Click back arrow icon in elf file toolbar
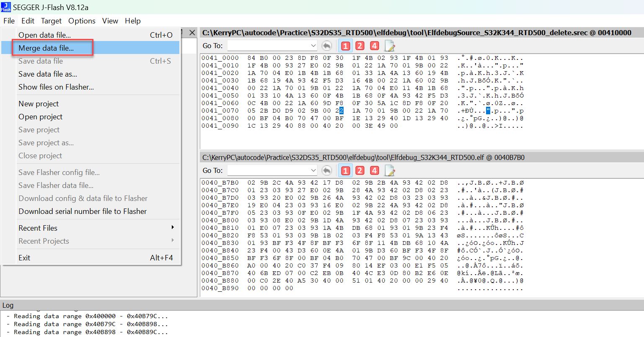644x337 pixels. (x=327, y=170)
